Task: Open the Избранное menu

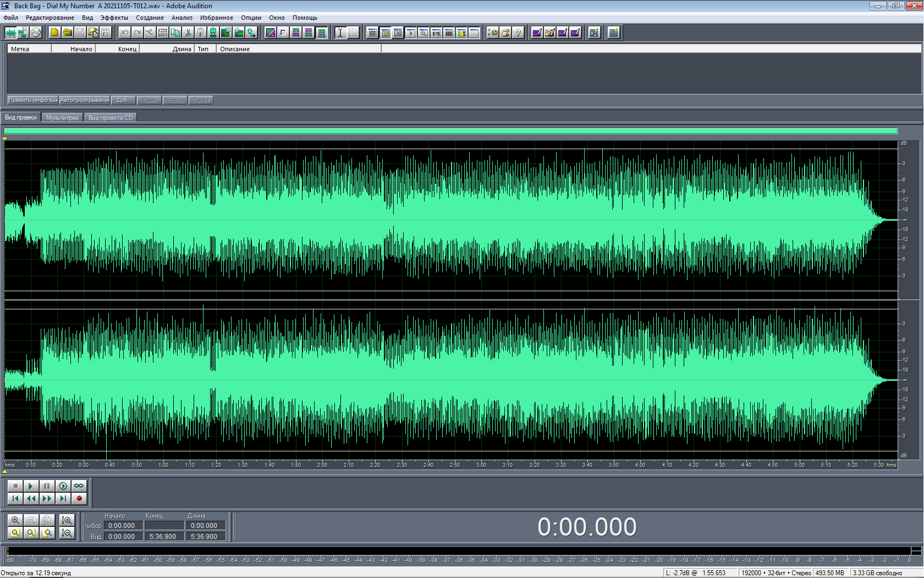Action: (217, 18)
